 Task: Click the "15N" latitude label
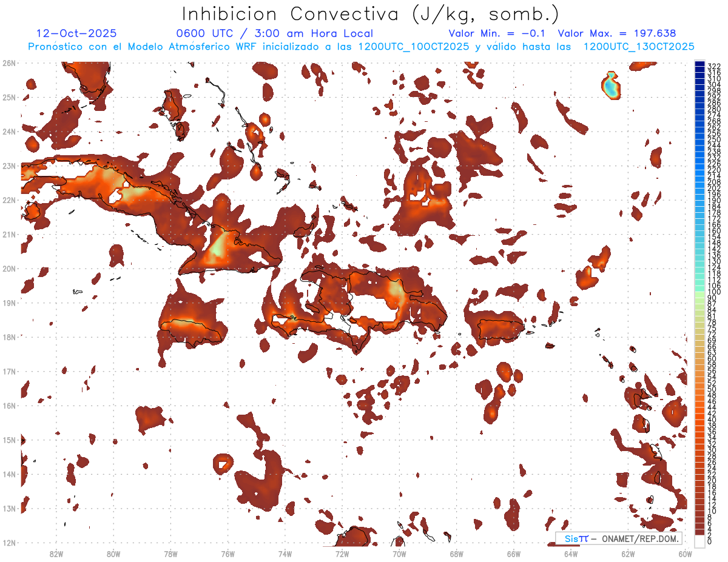(9, 440)
